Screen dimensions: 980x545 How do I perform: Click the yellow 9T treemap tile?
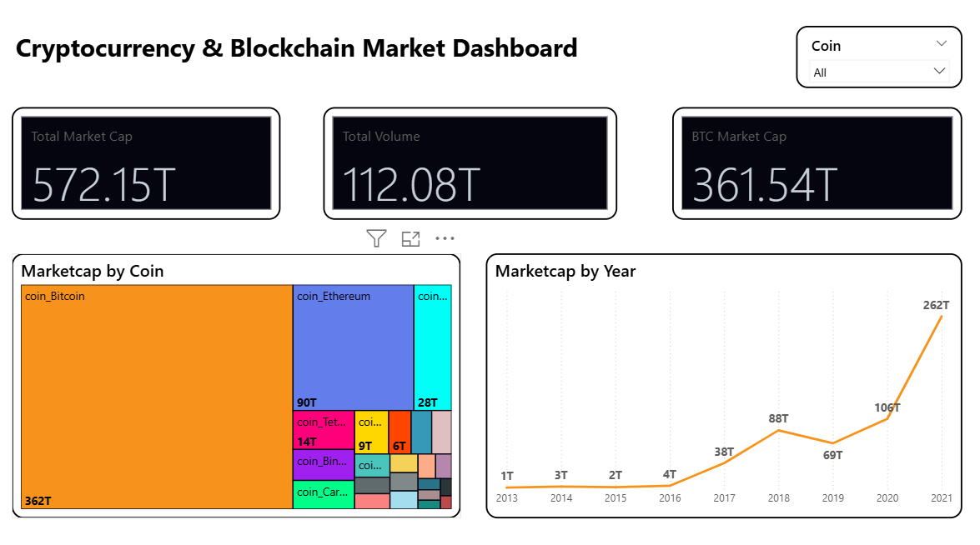[371, 432]
